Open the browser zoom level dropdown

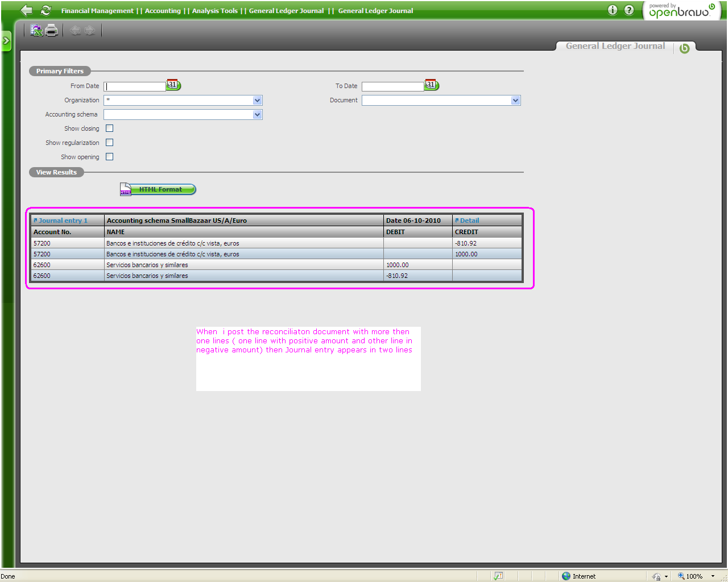(713, 576)
